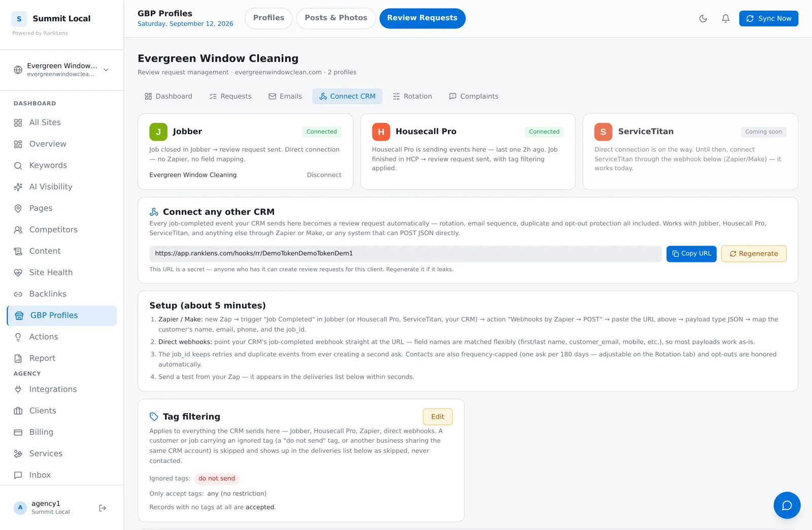Select the Connect CRM sub-tab
Viewport: 812px width, 530px height.
pyautogui.click(x=347, y=96)
